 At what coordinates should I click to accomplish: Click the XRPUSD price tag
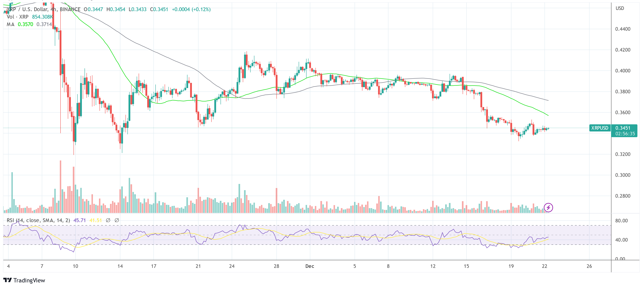click(600, 128)
